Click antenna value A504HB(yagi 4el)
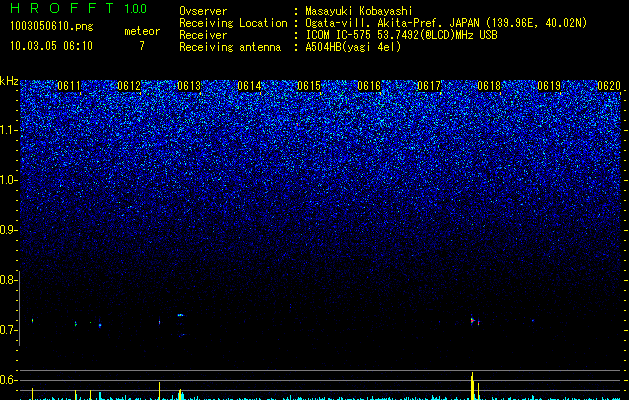This screenshot has width=629, height=400. (x=353, y=47)
